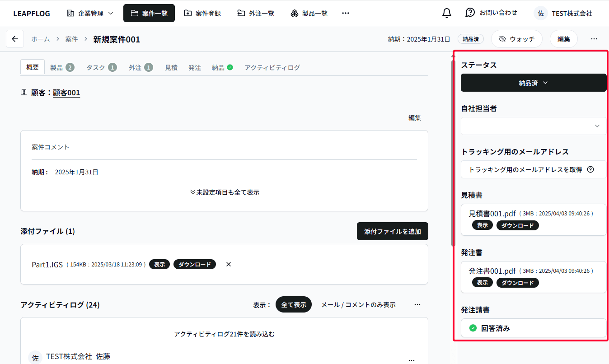
Task: Open 案件登録 to register a new case
Action: [x=202, y=13]
